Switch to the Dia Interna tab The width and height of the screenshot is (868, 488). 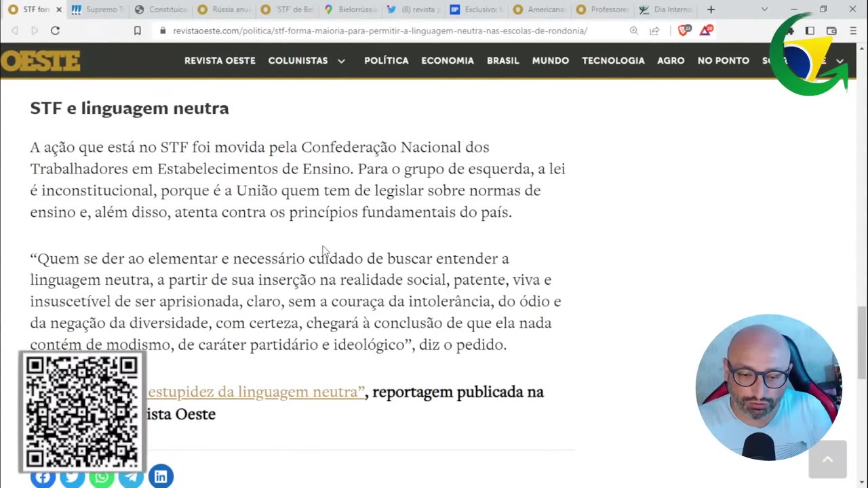665,9
